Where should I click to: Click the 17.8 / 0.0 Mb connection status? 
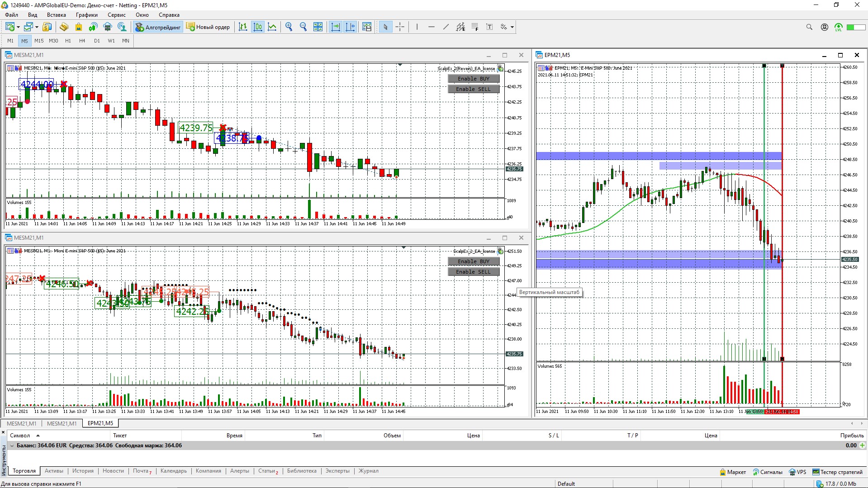coord(836,484)
